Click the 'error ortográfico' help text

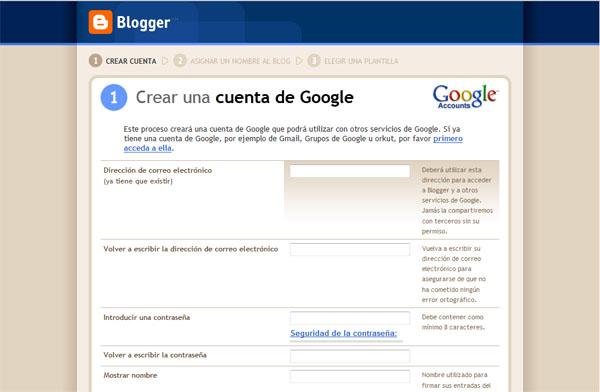click(x=449, y=300)
